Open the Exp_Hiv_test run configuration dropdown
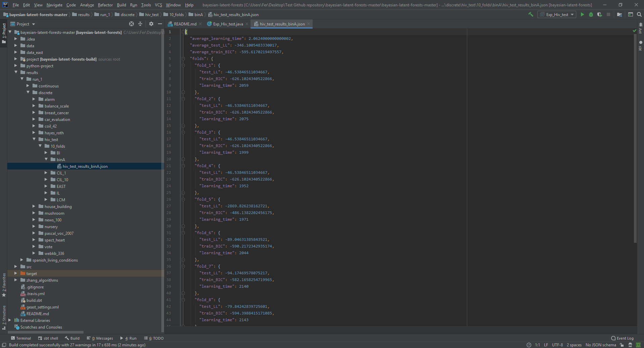The width and height of the screenshot is (644, 348). [x=557, y=14]
